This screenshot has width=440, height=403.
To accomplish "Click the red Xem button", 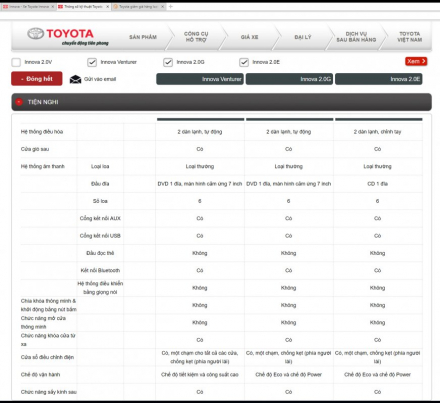I will tap(416, 61).
